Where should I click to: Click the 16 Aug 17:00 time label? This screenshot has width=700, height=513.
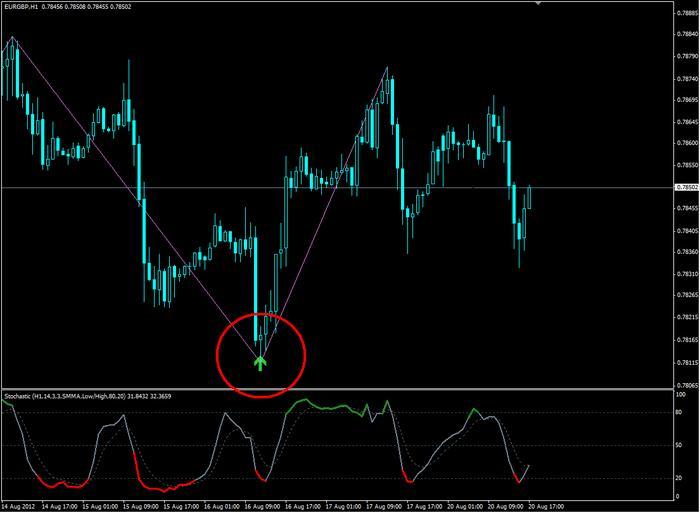tap(303, 507)
